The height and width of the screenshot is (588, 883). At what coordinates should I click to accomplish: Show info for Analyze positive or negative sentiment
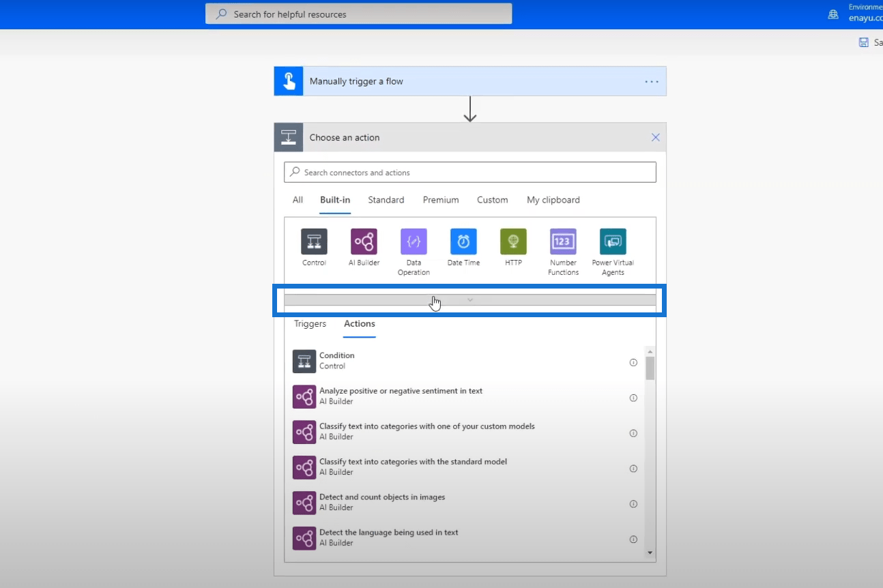633,398
